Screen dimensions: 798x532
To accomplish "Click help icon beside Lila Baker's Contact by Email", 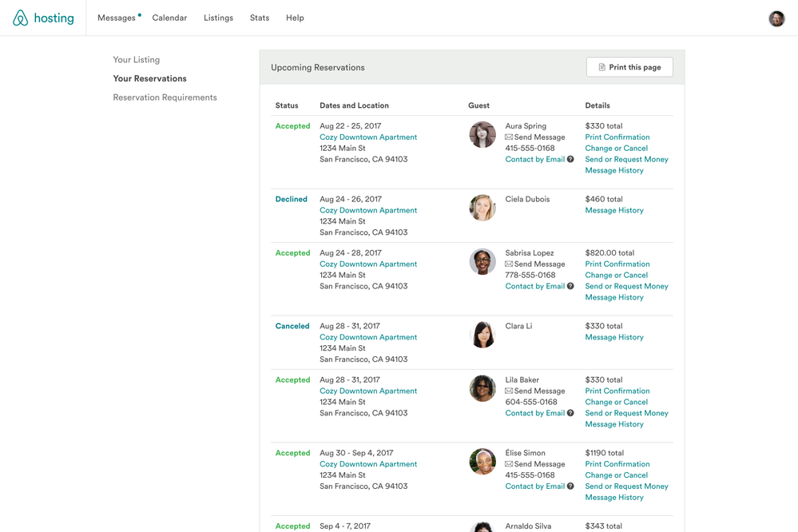I will click(x=570, y=414).
